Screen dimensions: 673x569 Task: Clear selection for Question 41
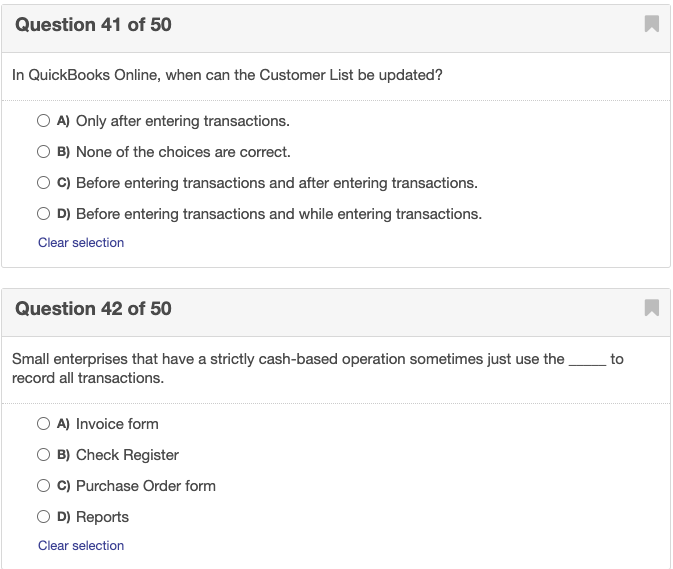(81, 242)
